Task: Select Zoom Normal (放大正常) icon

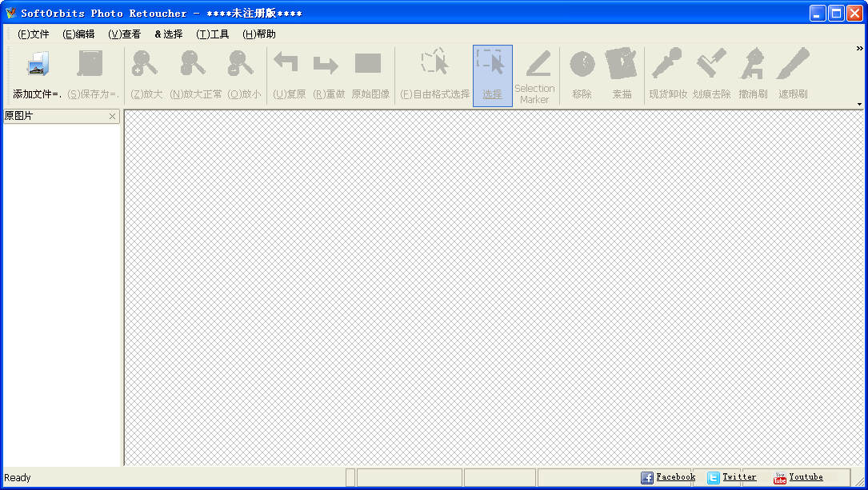Action: 193,63
